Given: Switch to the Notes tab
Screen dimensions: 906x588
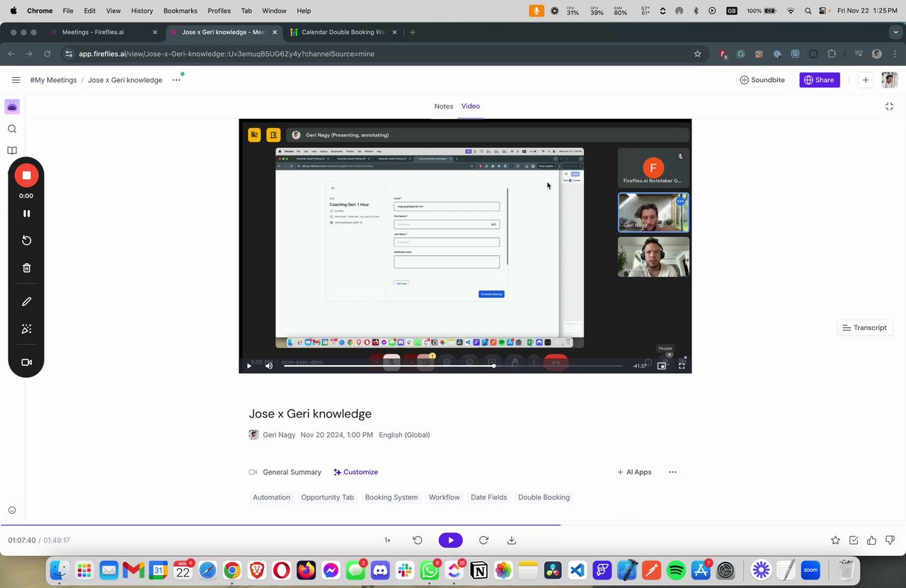Looking at the screenshot, I should (444, 106).
